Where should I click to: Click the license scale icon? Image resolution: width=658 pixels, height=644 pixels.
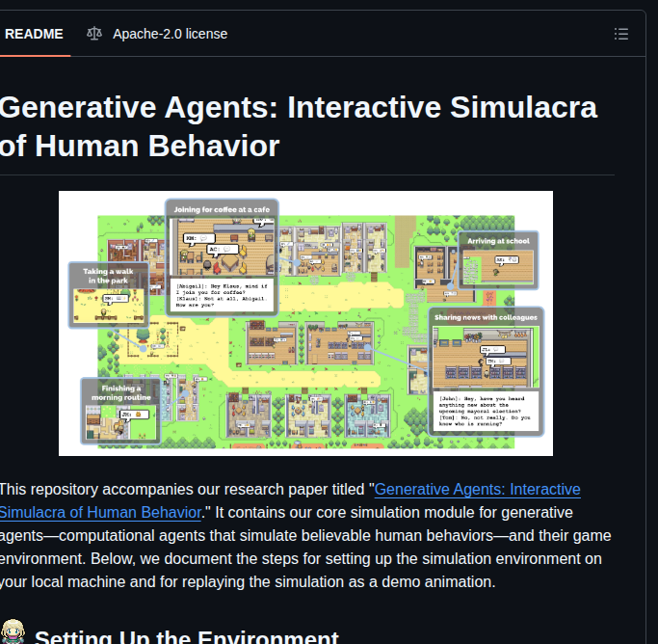94,34
